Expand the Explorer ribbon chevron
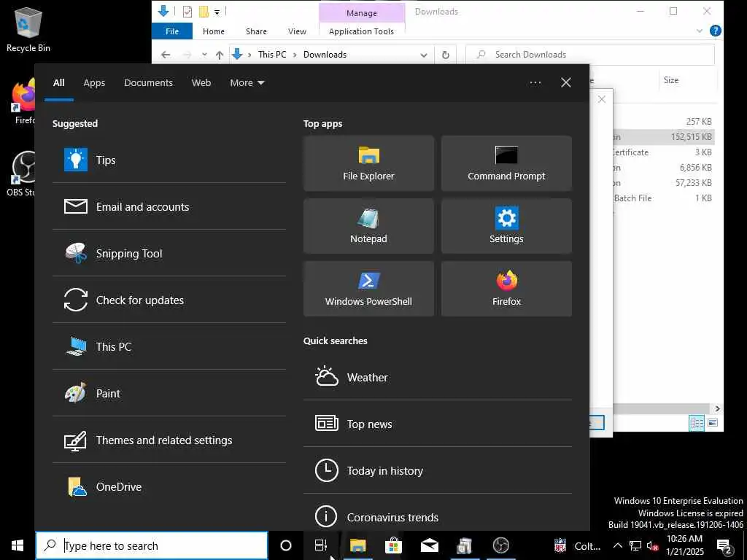 tap(699, 31)
